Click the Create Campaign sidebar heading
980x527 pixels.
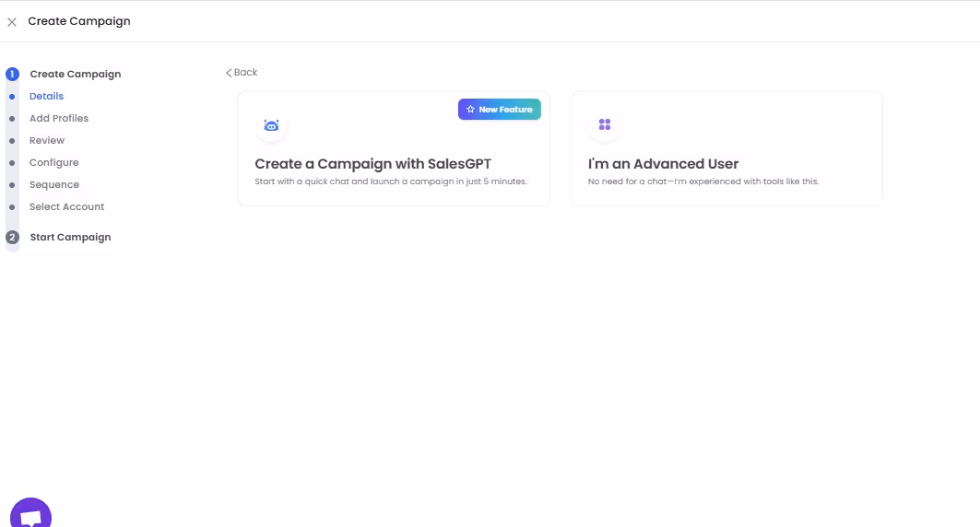[76, 75]
